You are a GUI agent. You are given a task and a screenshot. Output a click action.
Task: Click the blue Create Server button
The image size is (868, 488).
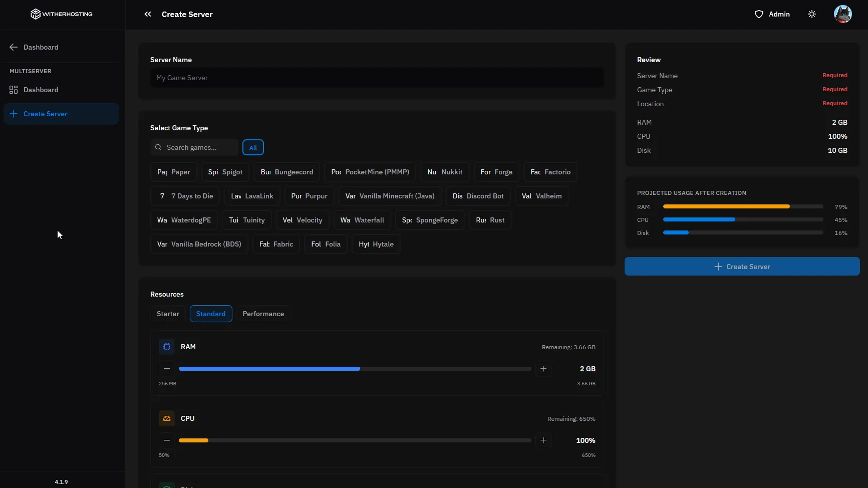(x=742, y=267)
